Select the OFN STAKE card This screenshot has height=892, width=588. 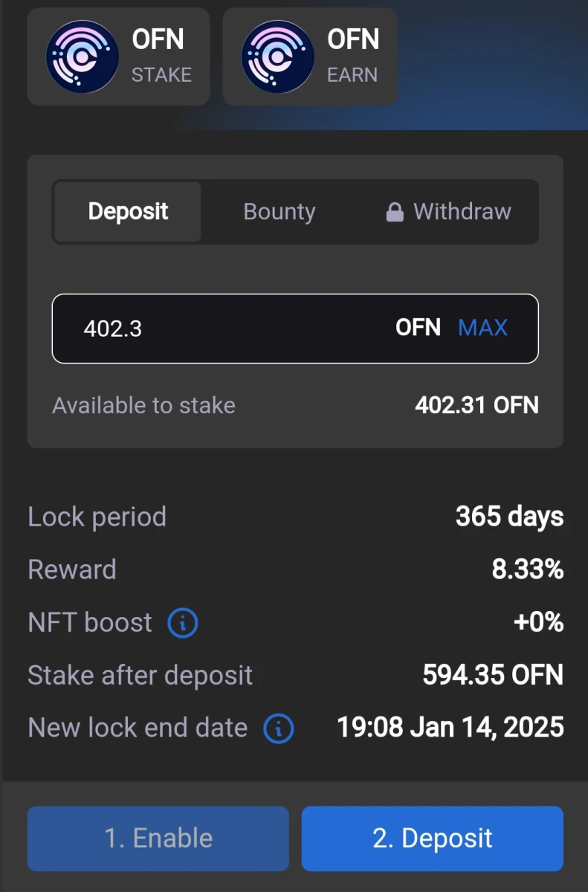click(x=119, y=56)
